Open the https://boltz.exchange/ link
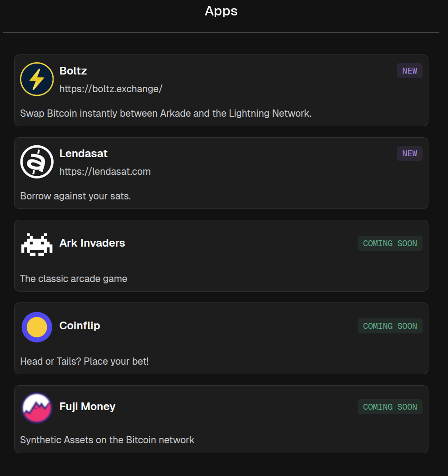Image resolution: width=448 pixels, height=476 pixels. [x=111, y=89]
